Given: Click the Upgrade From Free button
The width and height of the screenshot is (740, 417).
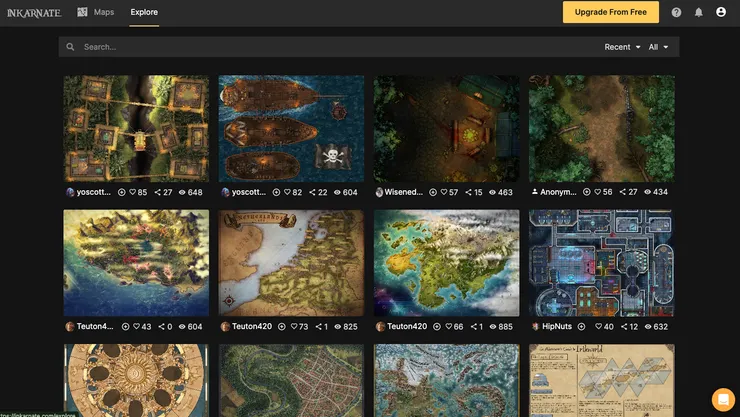Looking at the screenshot, I should click(611, 12).
